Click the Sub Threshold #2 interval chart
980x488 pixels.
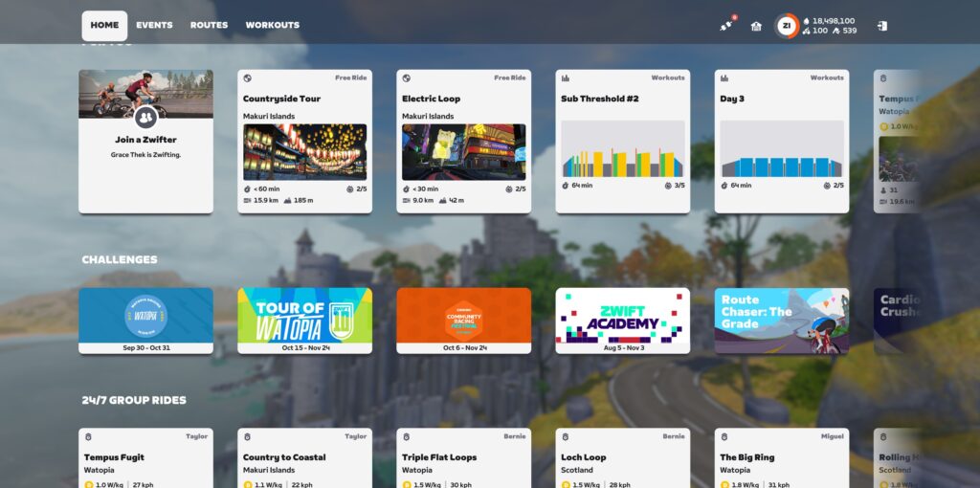[x=622, y=148]
